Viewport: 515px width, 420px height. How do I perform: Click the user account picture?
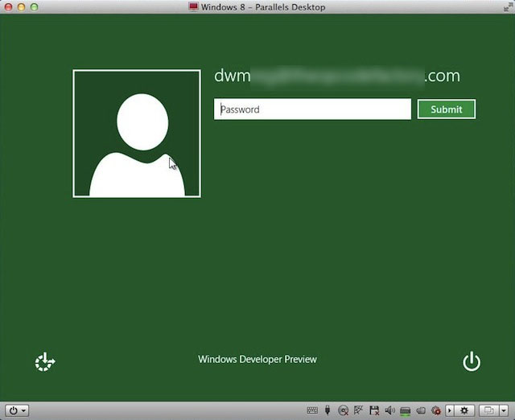click(137, 134)
